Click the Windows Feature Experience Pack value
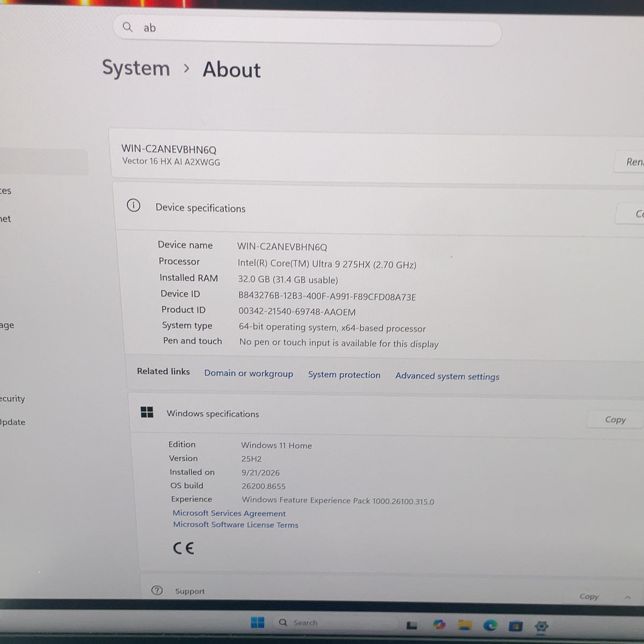 tap(338, 501)
